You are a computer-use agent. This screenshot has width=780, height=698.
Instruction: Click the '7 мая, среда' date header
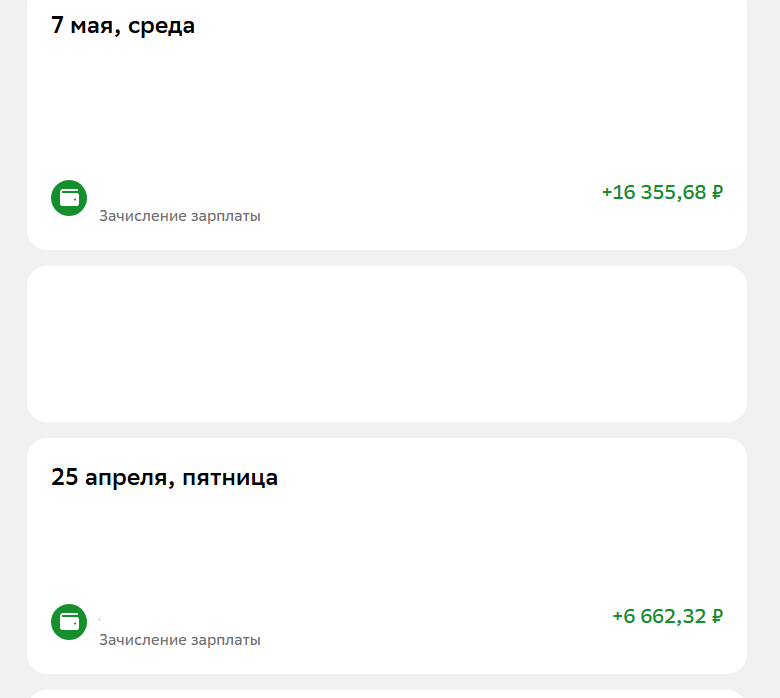click(123, 26)
